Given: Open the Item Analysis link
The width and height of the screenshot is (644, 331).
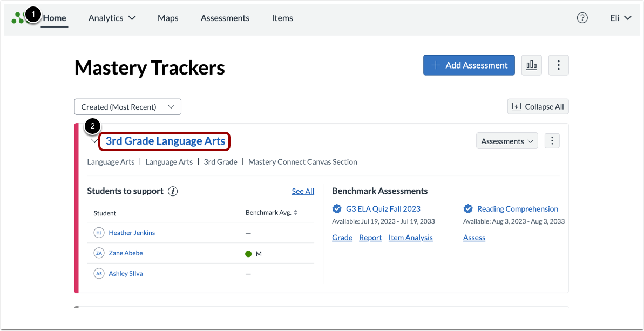Looking at the screenshot, I should (410, 237).
